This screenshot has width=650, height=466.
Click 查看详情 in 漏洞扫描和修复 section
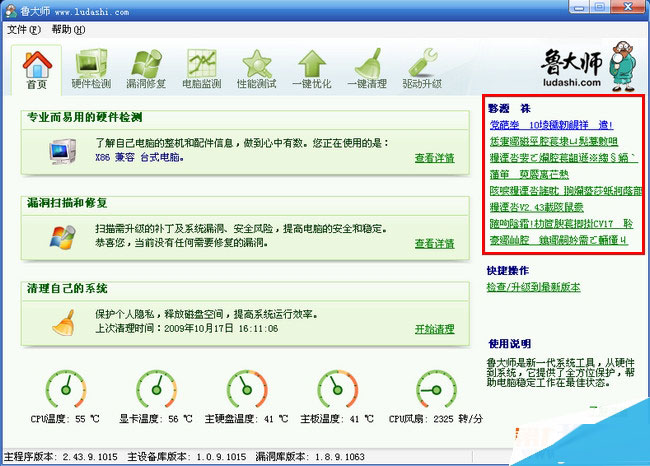pos(434,244)
